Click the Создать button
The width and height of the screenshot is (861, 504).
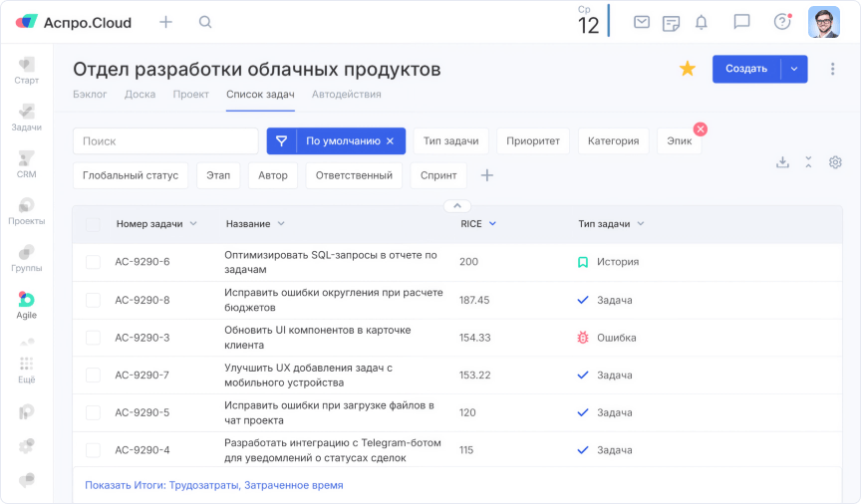[x=745, y=69]
